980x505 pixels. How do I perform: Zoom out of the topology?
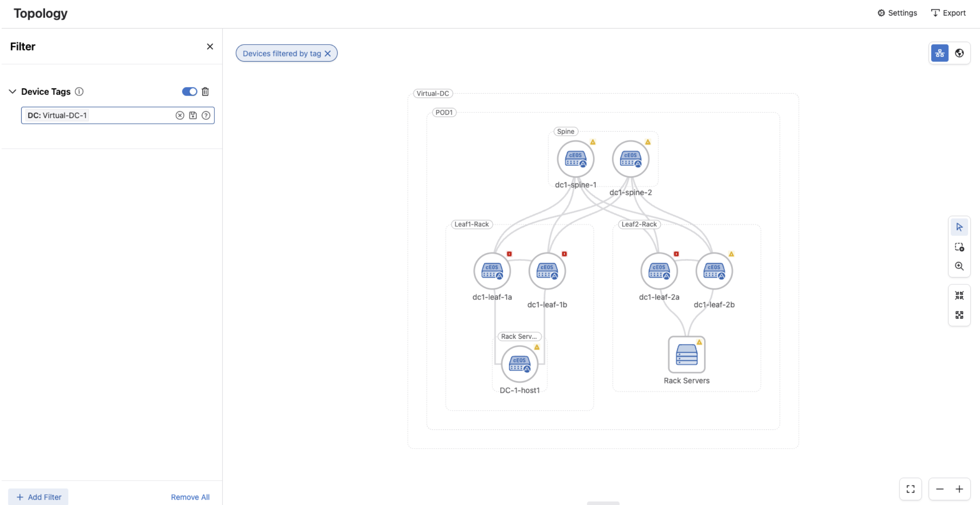click(940, 489)
